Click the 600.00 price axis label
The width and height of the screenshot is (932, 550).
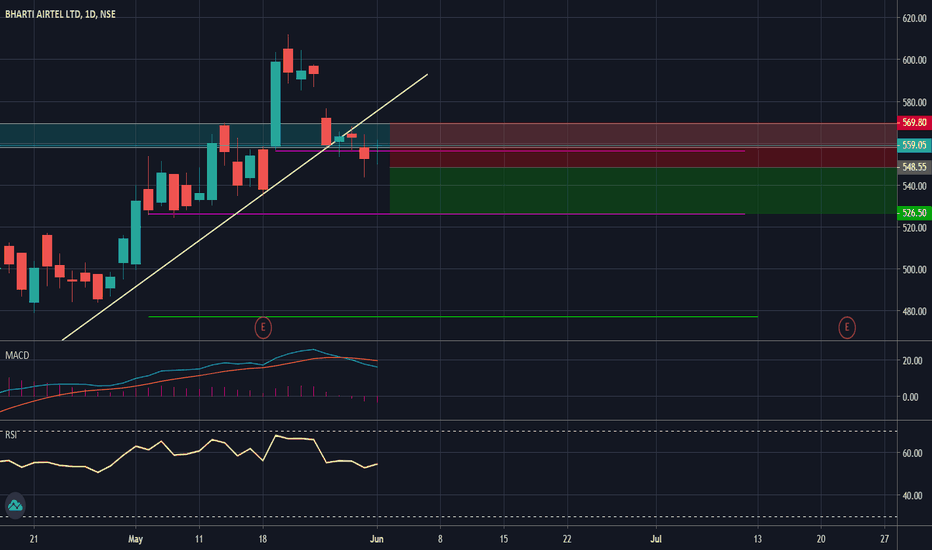coord(914,60)
